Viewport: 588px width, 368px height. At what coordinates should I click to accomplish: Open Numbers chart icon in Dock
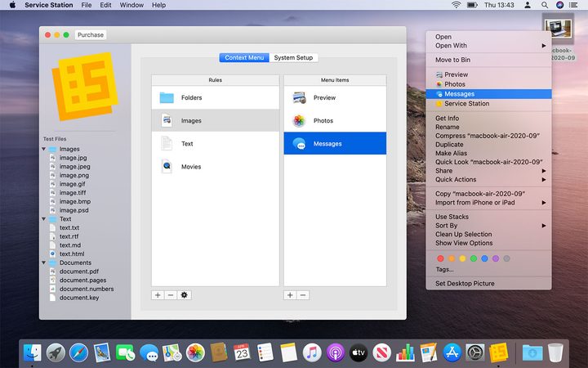point(405,352)
